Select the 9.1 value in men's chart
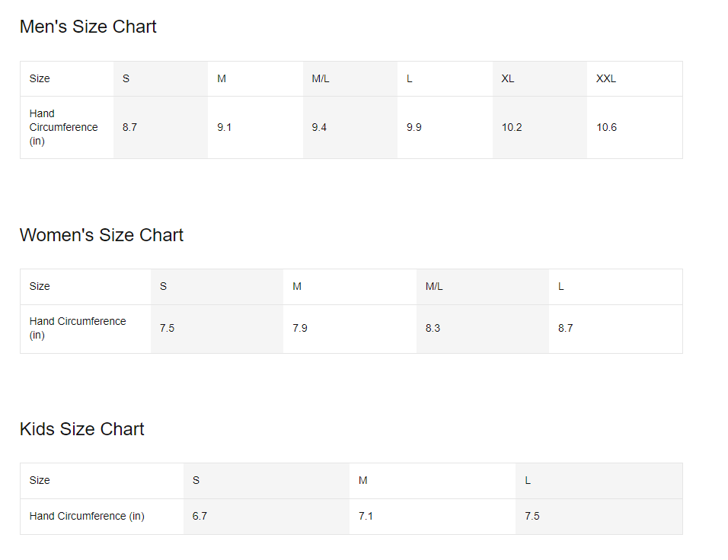The height and width of the screenshot is (560, 728). 224,128
